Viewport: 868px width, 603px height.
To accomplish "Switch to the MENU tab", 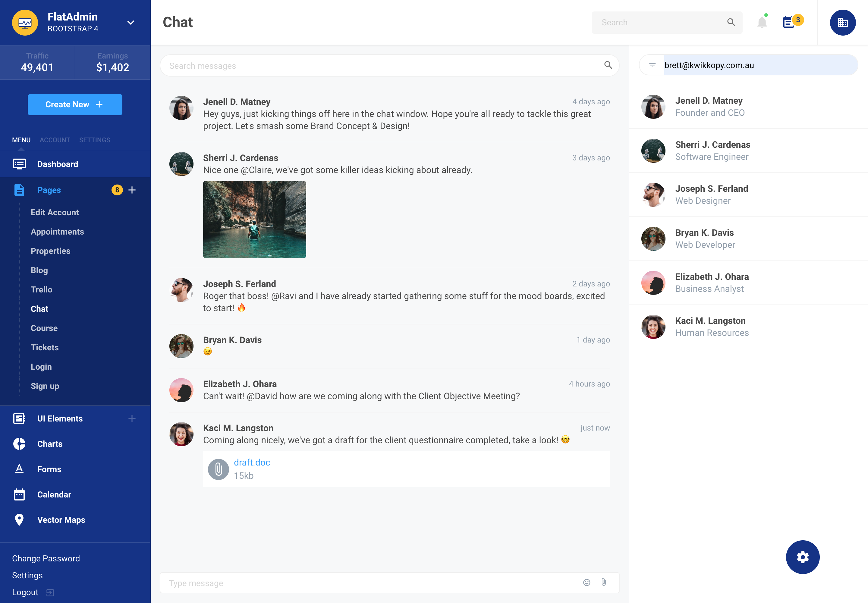I will (x=21, y=140).
